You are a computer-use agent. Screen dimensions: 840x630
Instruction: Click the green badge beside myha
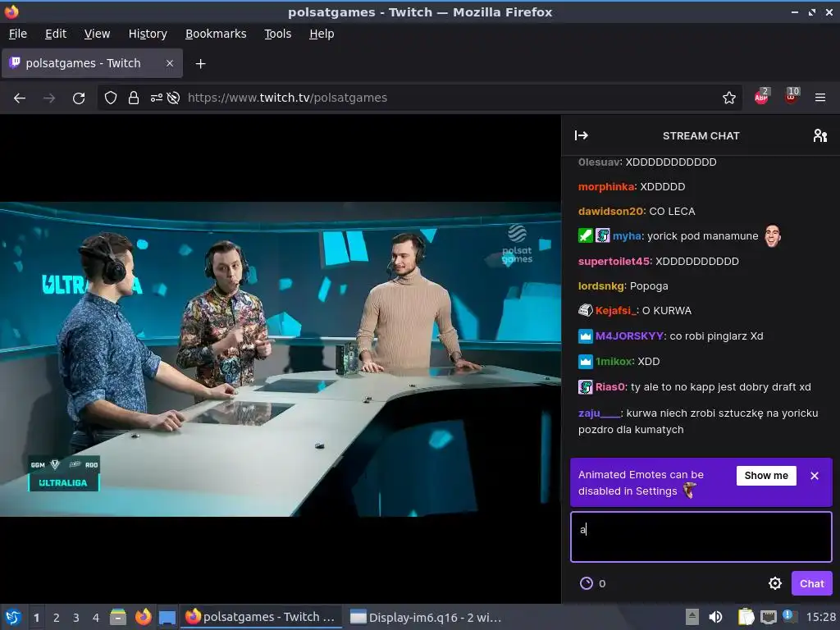pos(585,235)
